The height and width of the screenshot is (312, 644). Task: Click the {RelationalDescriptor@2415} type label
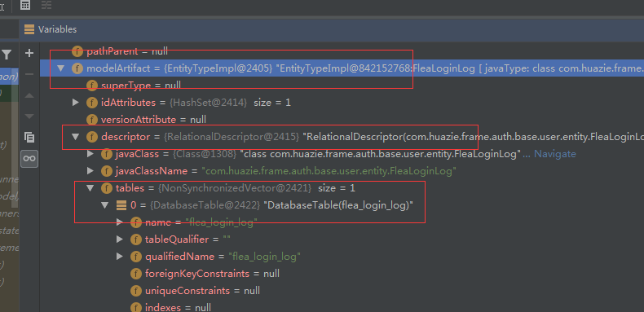232,137
